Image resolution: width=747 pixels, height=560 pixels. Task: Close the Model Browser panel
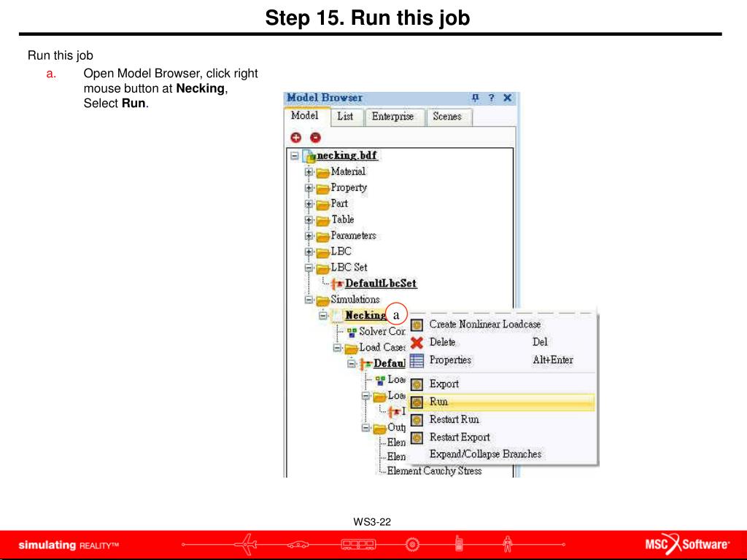(x=508, y=98)
